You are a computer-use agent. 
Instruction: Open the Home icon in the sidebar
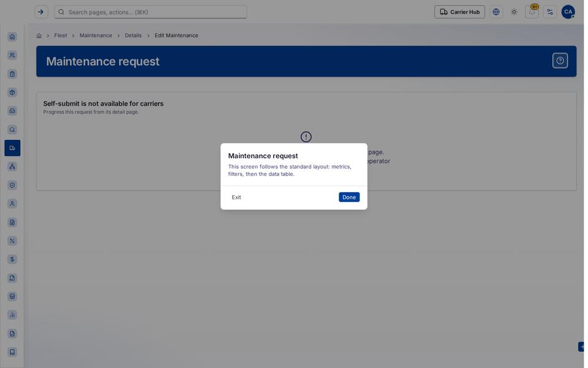pyautogui.click(x=12, y=37)
